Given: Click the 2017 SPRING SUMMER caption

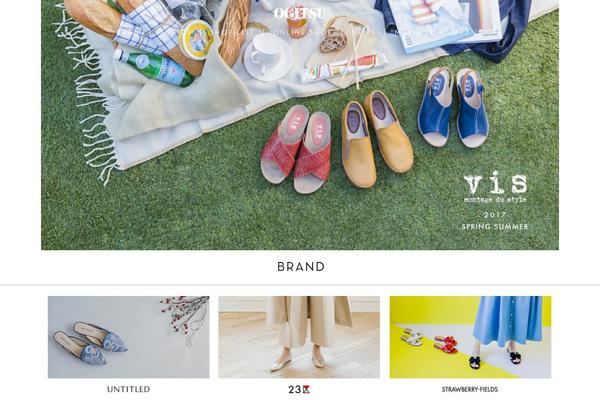Looking at the screenshot, I should point(495,221).
